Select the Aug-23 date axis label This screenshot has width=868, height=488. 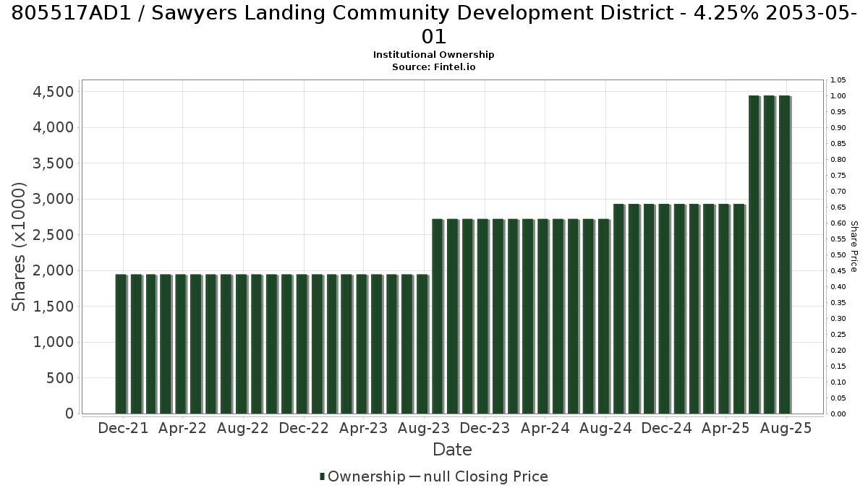click(425, 428)
